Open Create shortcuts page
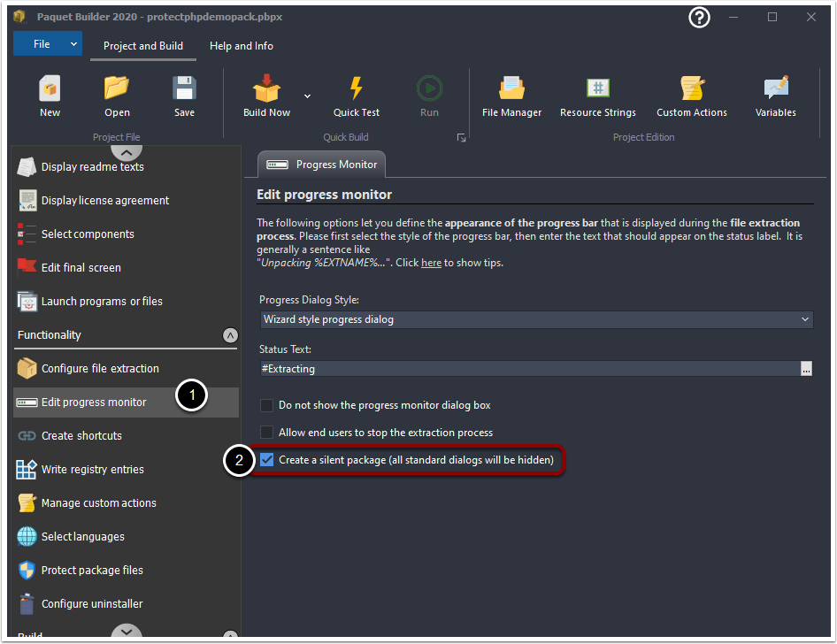 tap(126, 436)
